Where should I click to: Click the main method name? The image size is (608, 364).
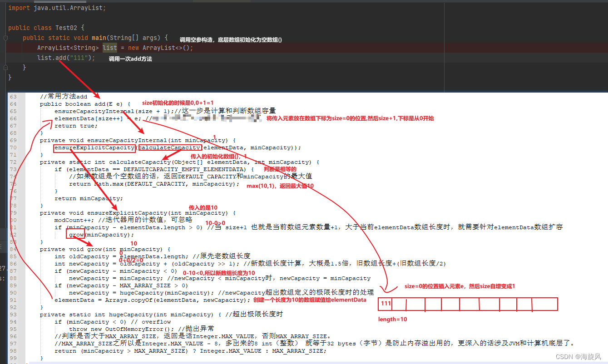99,38
